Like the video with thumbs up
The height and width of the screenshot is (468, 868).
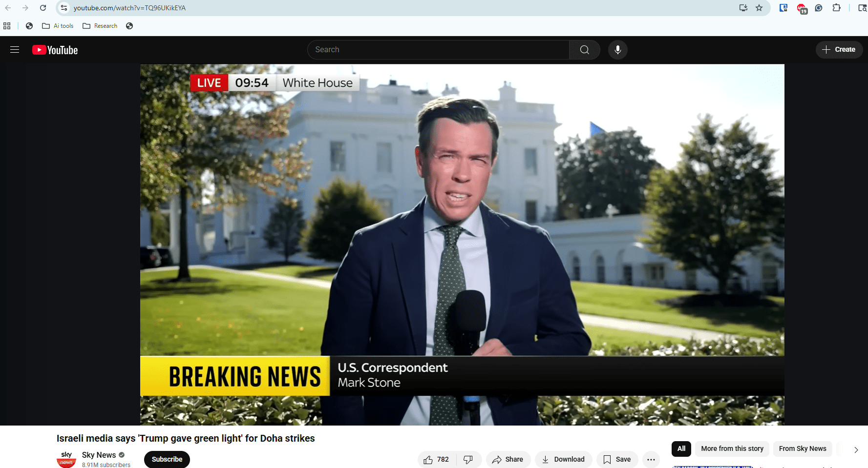[x=436, y=459]
